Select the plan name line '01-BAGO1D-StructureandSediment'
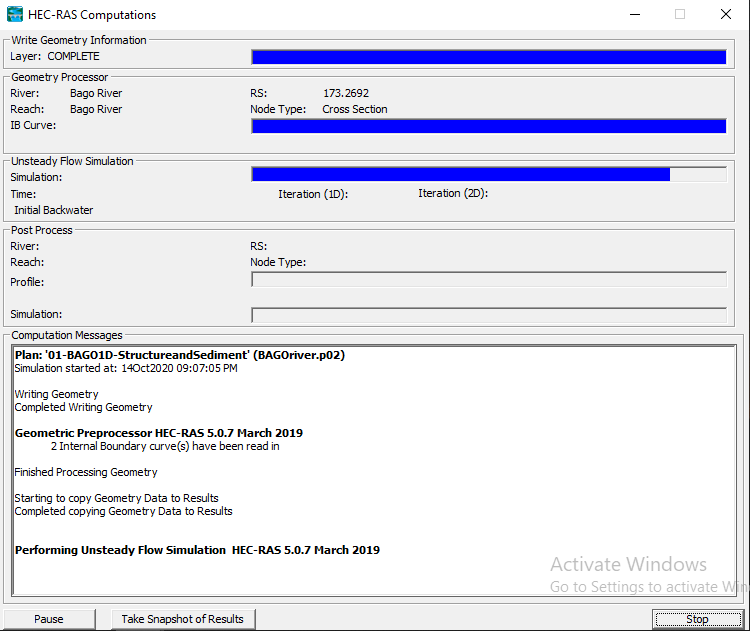 [180, 355]
